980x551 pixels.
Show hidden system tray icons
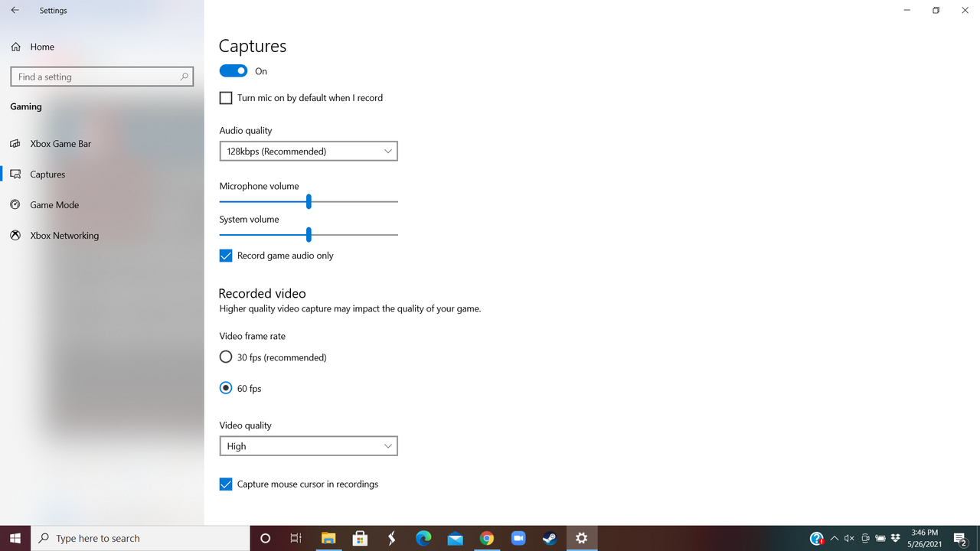[835, 539]
